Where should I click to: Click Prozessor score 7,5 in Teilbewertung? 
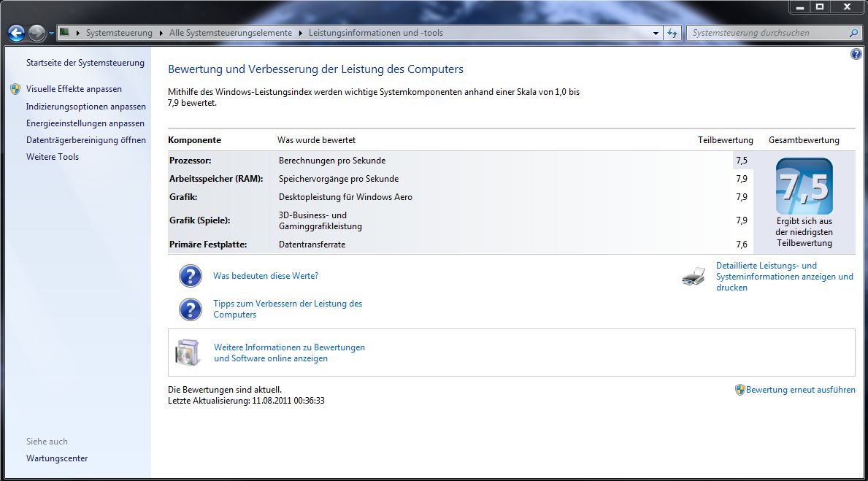(742, 161)
